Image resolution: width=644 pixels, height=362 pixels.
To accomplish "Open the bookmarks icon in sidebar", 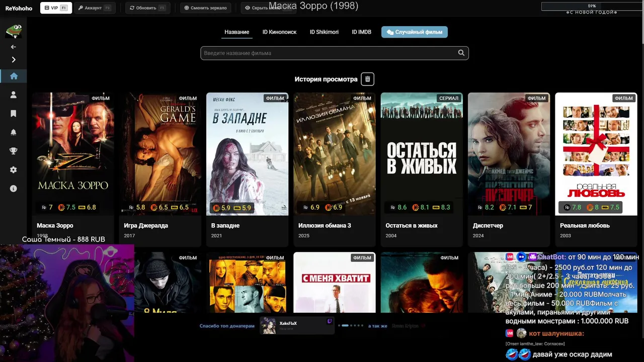I will coord(14,114).
